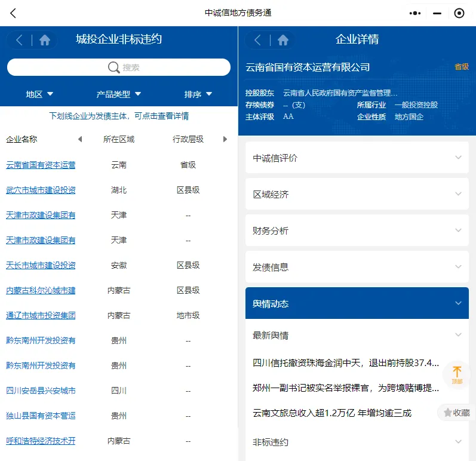Click the 行政层级 column header
This screenshot has width=476, height=461.
coord(188,139)
